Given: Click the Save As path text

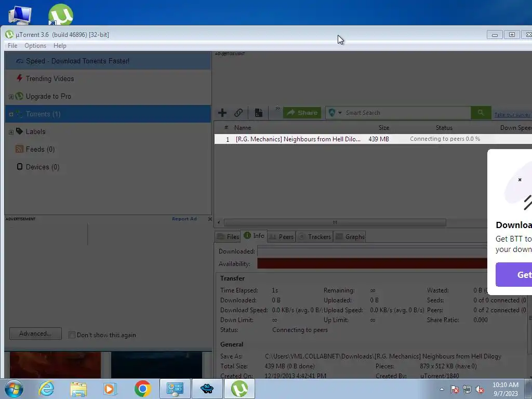Looking at the screenshot, I should [383, 356].
